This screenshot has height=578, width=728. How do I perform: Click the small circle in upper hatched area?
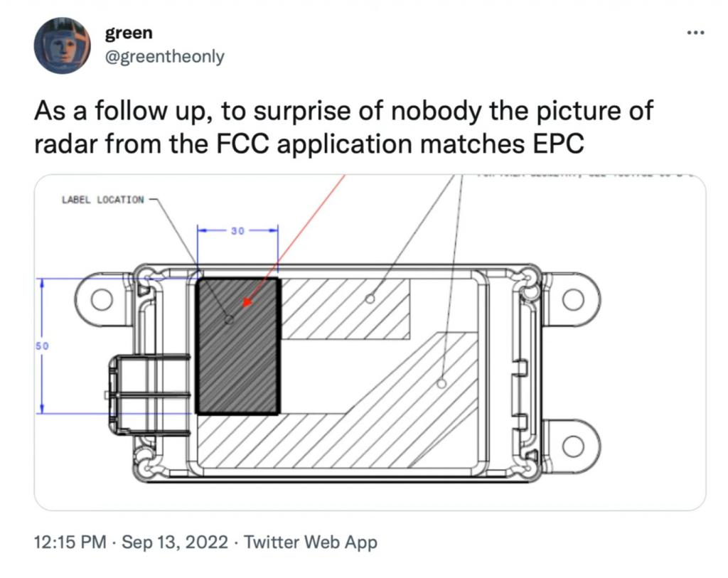click(370, 299)
